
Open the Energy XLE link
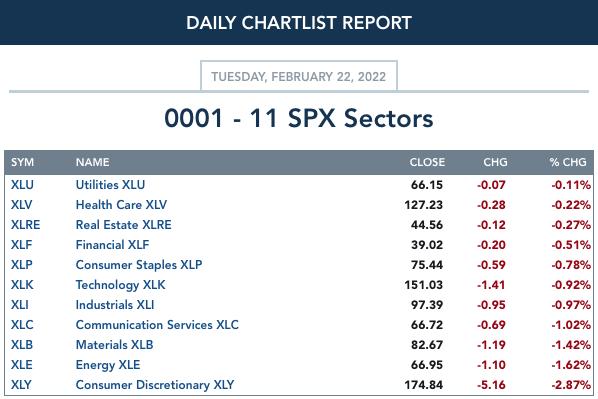pos(108,365)
